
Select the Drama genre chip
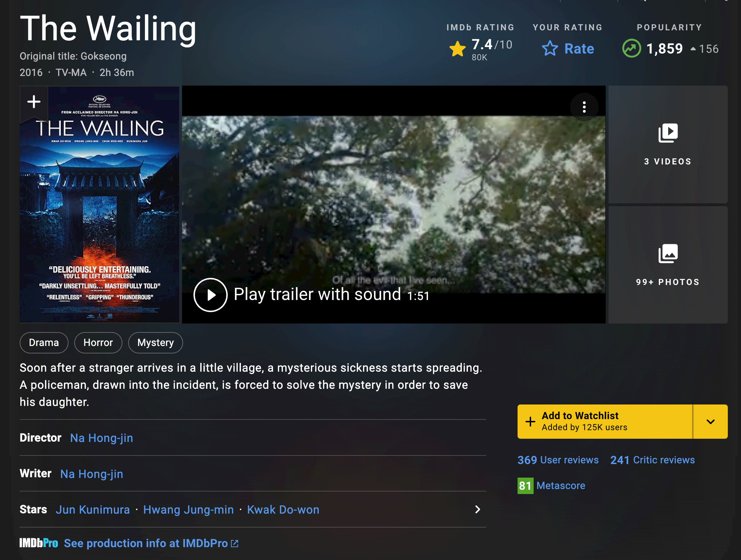tap(44, 343)
